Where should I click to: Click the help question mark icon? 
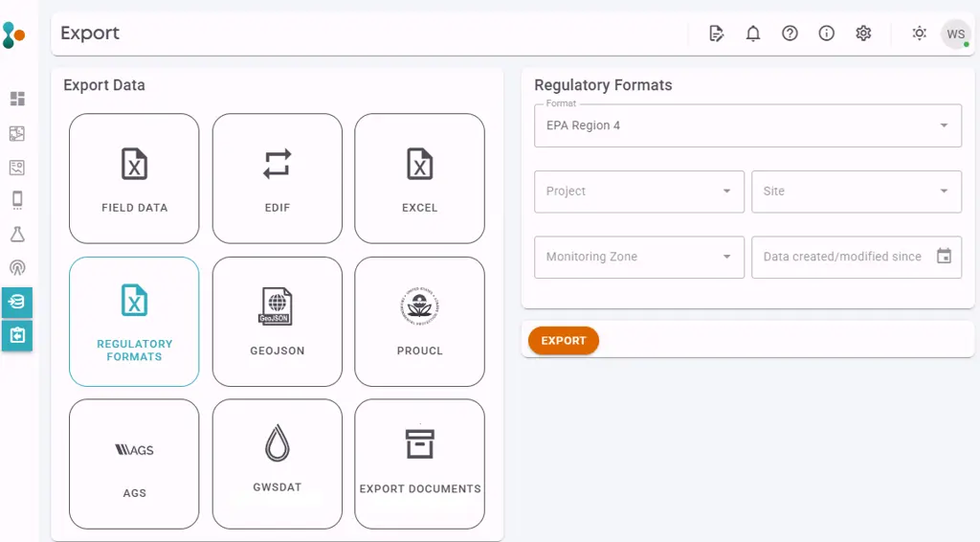[x=790, y=34]
